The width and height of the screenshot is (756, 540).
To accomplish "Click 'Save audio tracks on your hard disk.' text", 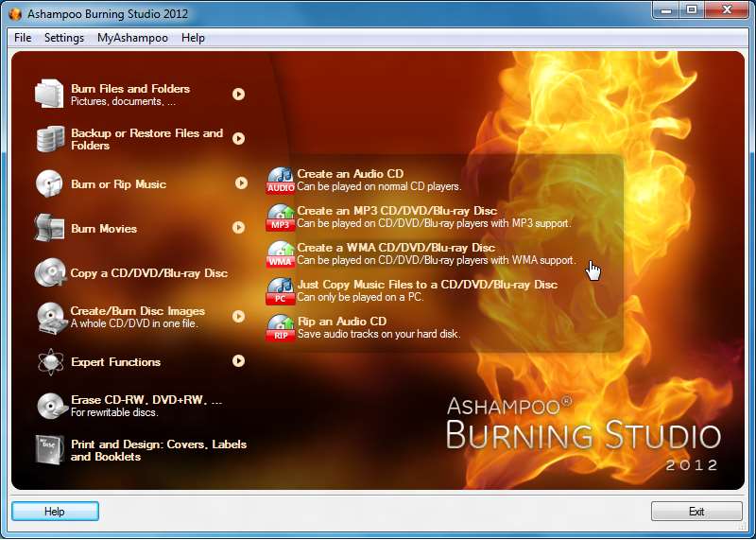I will point(379,334).
